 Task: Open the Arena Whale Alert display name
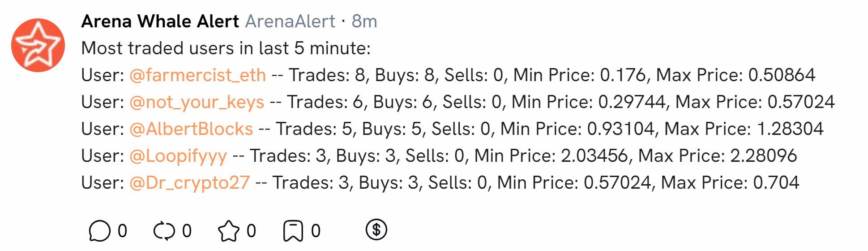click(x=160, y=21)
